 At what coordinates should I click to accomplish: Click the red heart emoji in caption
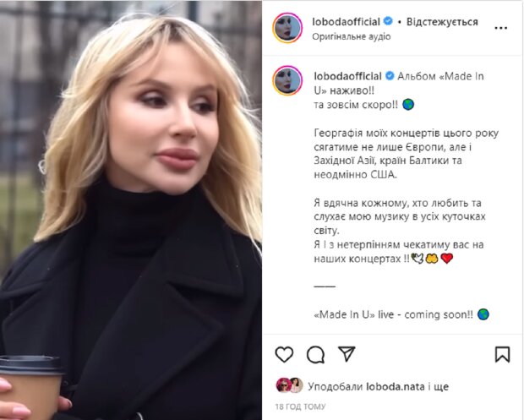click(447, 259)
